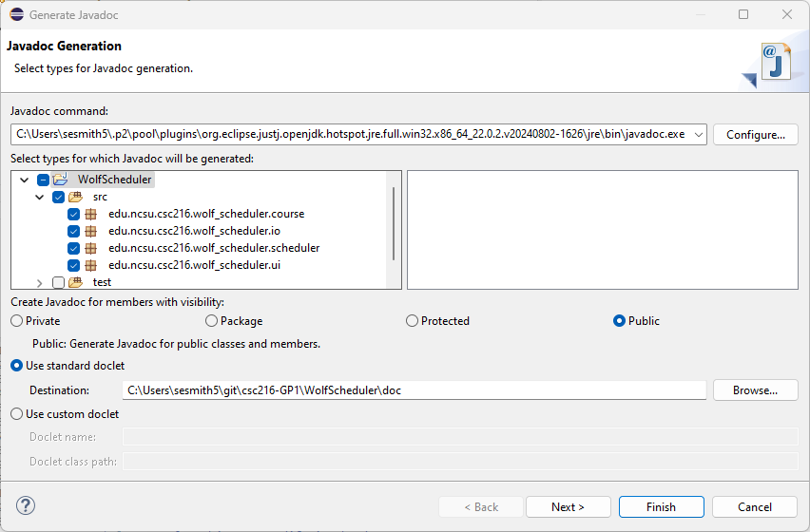Select the WolfScheduler tree row label

[x=115, y=180]
